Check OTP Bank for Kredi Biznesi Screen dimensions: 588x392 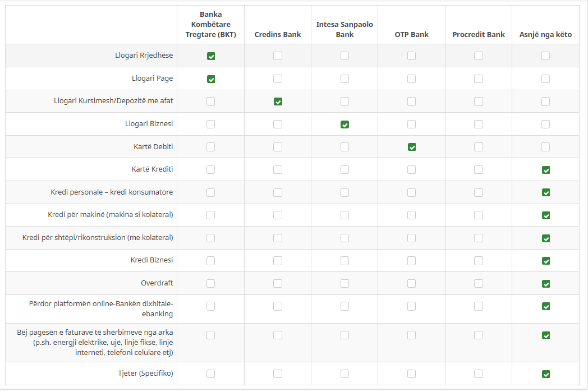tap(412, 261)
